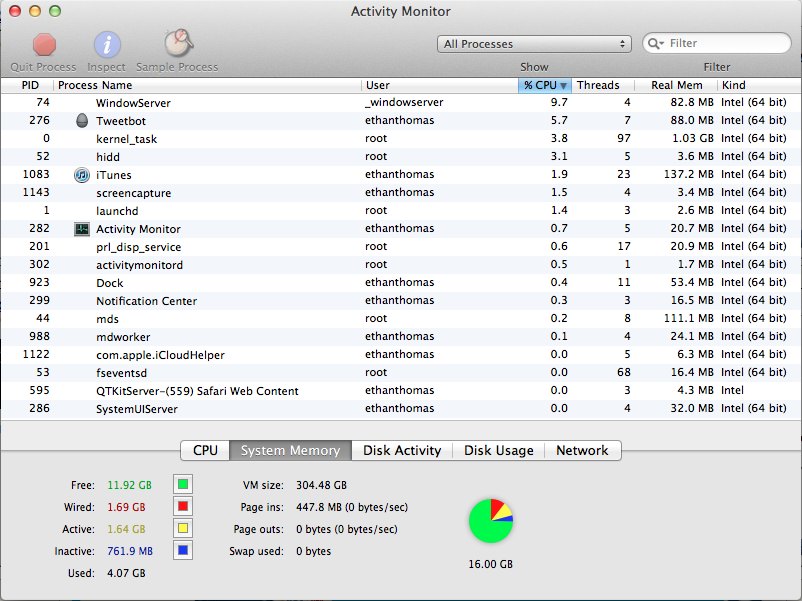Sort by PID column header
Screen dimensions: 802x601
28,85
